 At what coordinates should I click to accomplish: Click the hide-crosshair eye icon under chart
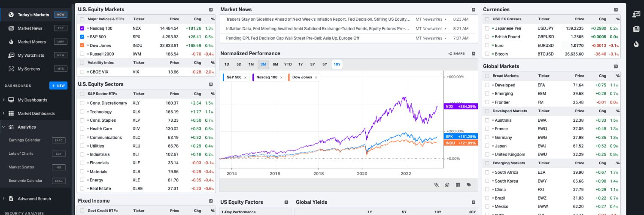tap(437, 184)
